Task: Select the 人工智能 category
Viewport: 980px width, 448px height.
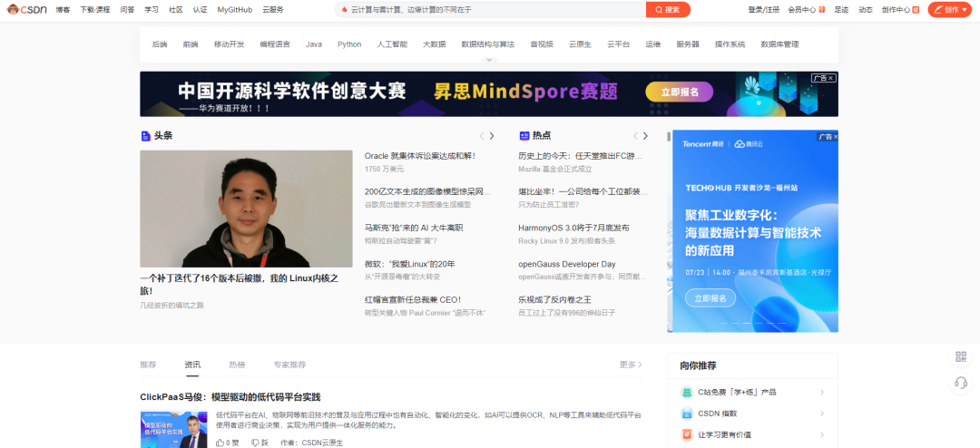Action: tap(392, 44)
